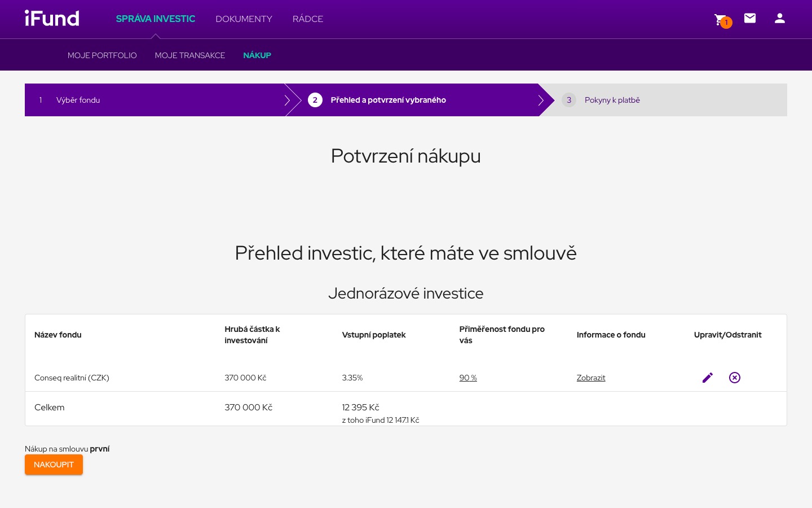Switch to MOJE TRANSAKCE tab
812x508 pixels.
pyautogui.click(x=190, y=55)
